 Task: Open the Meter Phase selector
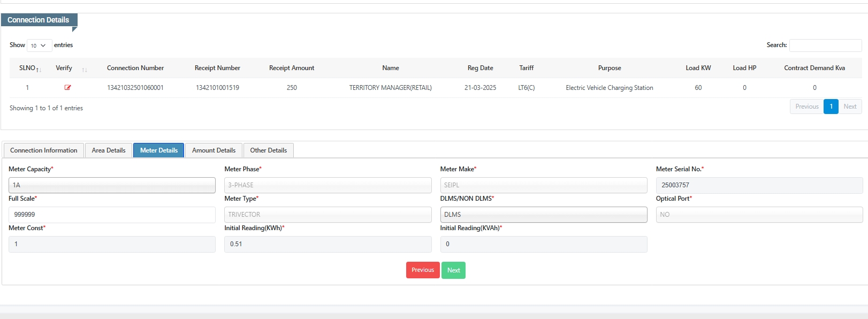pos(328,185)
